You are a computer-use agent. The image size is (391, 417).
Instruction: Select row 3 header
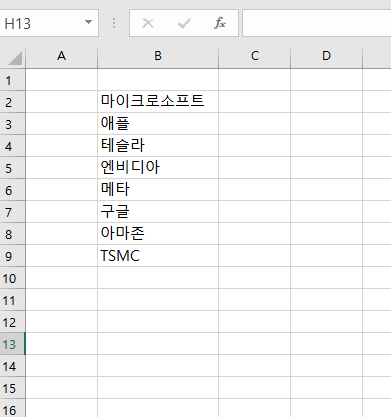(12, 124)
